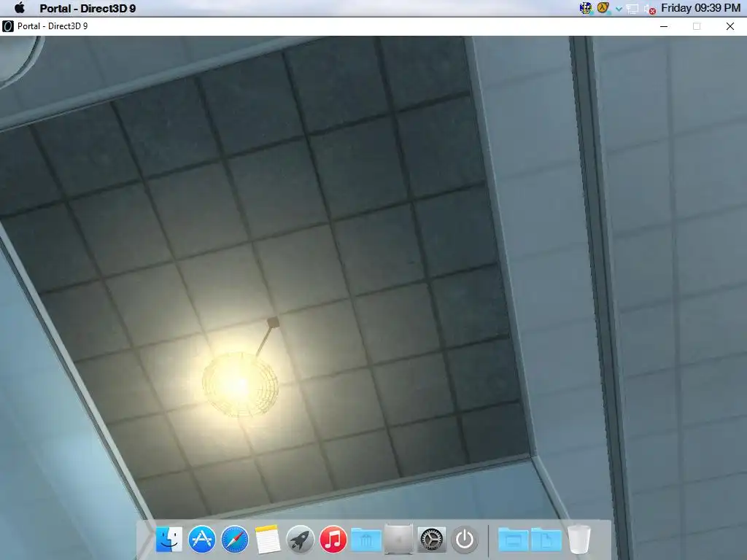Click the muted speaker volume icon

[650, 9]
